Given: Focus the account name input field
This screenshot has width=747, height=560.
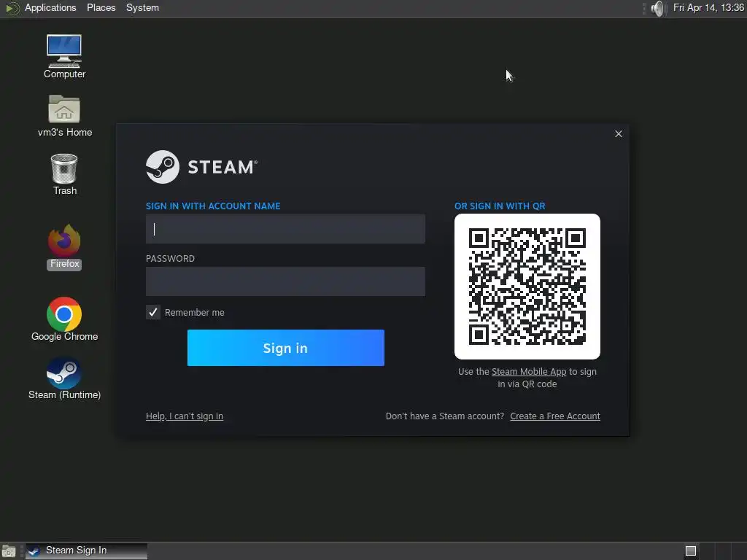Looking at the screenshot, I should (285, 229).
